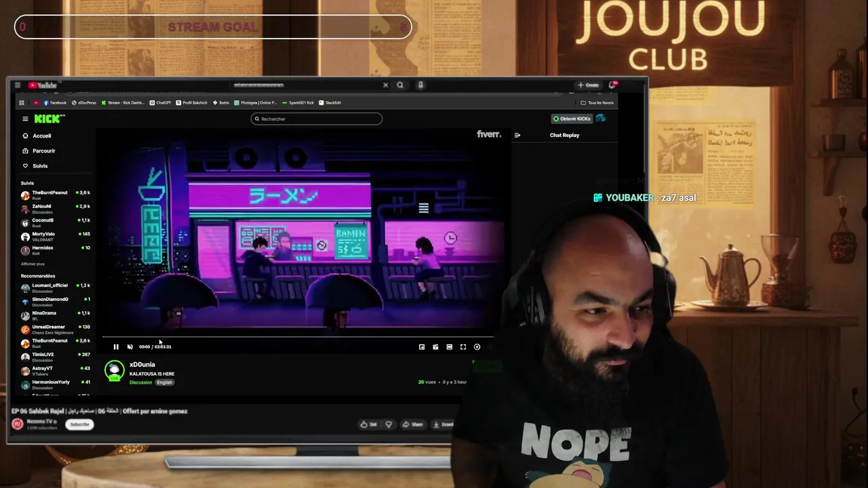Open the StackEdit bookmark
The width and height of the screenshot is (868, 488).
pyautogui.click(x=330, y=103)
